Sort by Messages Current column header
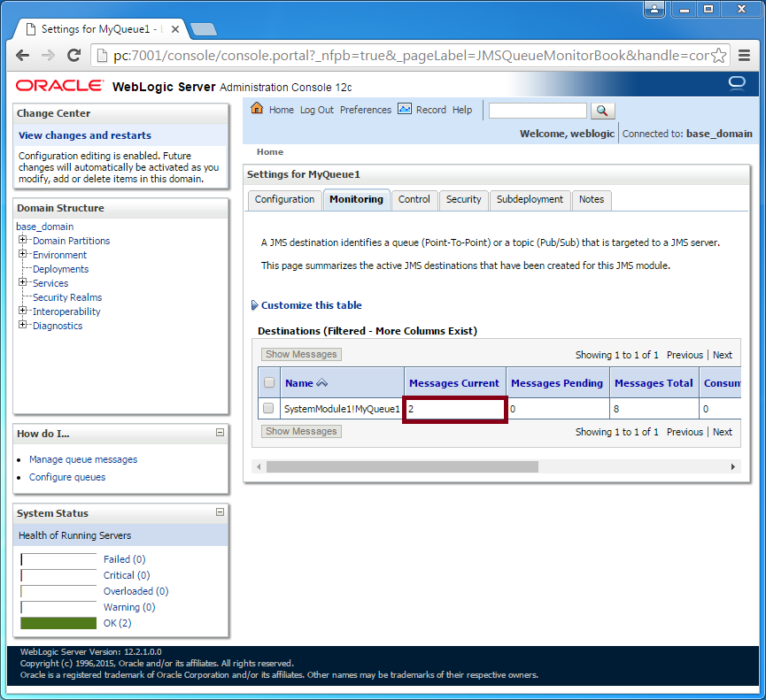The image size is (766, 700). point(454,383)
